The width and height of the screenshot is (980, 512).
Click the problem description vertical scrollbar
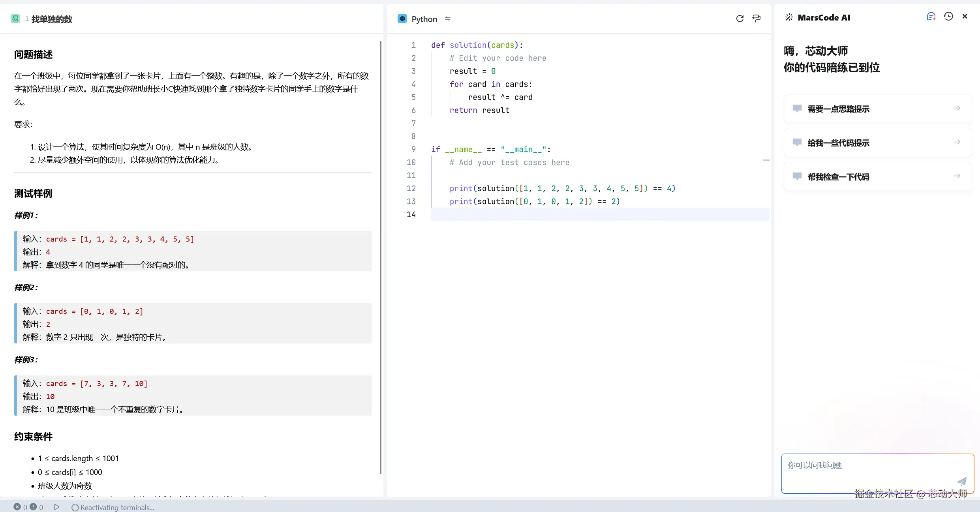pyautogui.click(x=381, y=257)
